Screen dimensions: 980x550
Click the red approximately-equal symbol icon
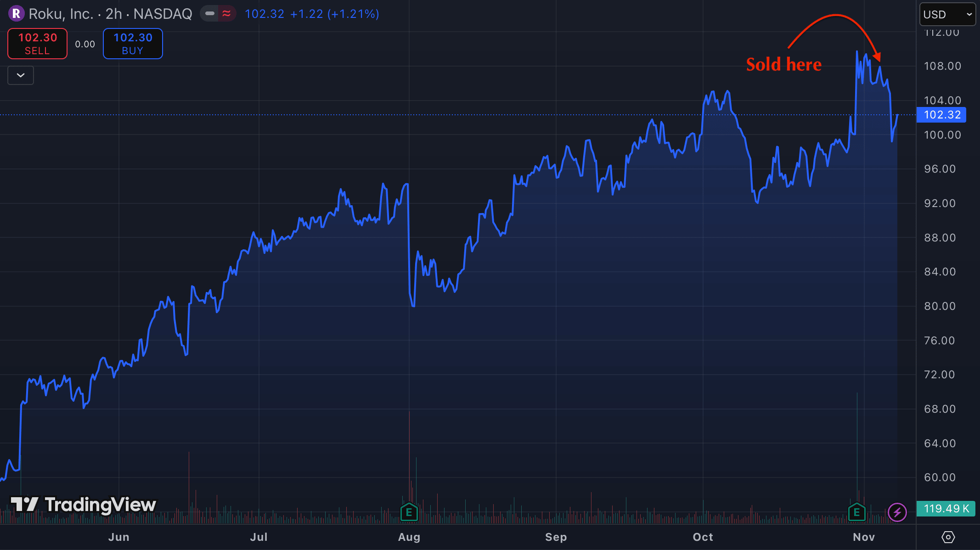coord(227,14)
